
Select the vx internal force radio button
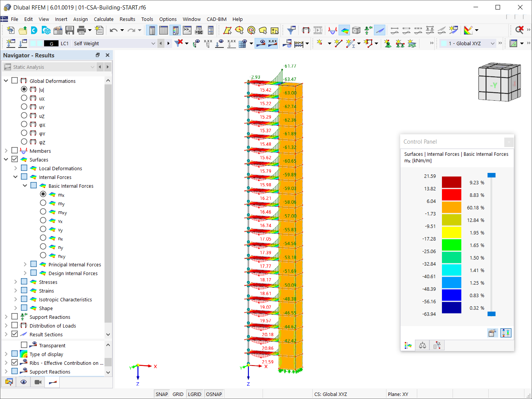point(43,220)
